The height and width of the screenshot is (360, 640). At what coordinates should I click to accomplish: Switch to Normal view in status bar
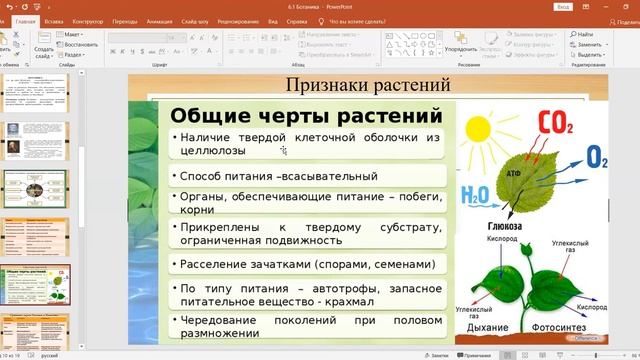point(507,356)
